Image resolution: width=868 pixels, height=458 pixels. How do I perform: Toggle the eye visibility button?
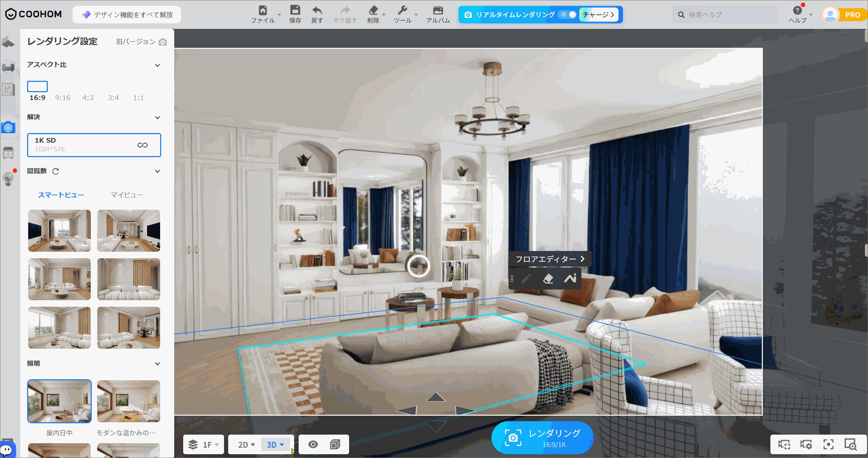pos(313,444)
